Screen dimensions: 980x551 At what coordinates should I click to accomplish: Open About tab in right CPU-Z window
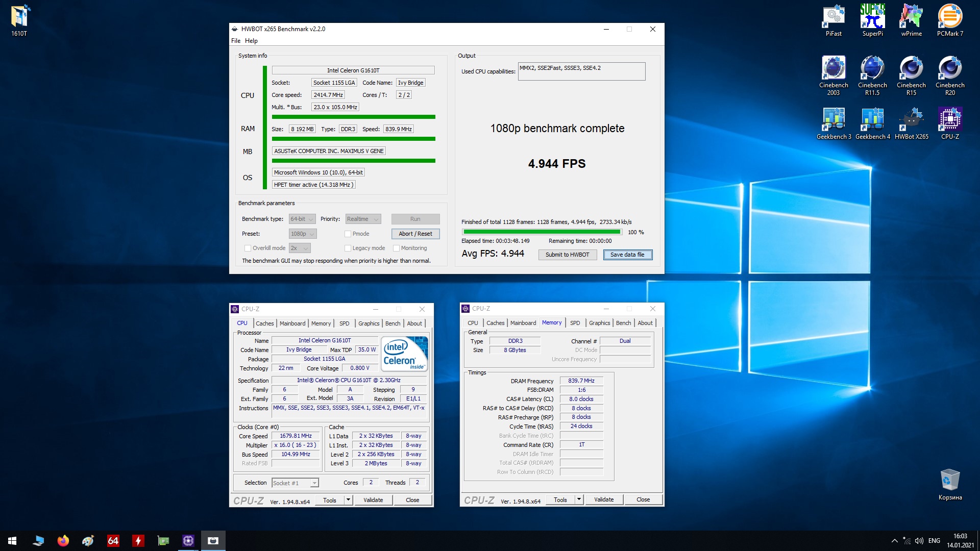coord(645,323)
